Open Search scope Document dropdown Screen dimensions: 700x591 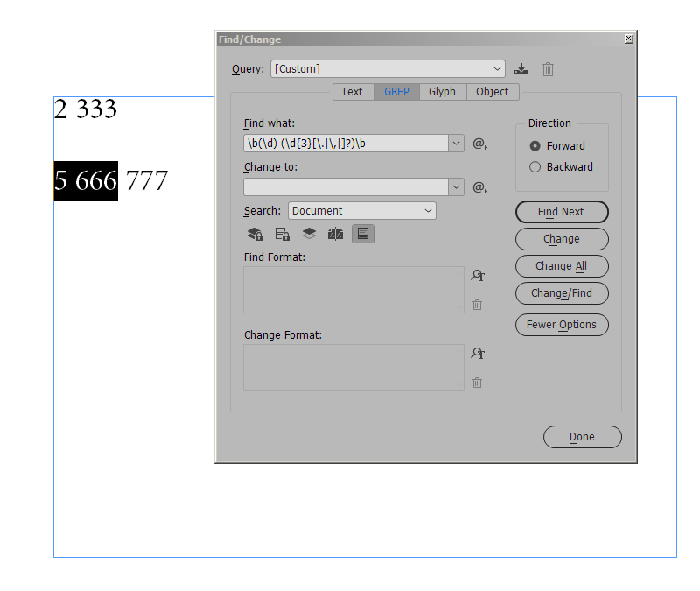(362, 211)
